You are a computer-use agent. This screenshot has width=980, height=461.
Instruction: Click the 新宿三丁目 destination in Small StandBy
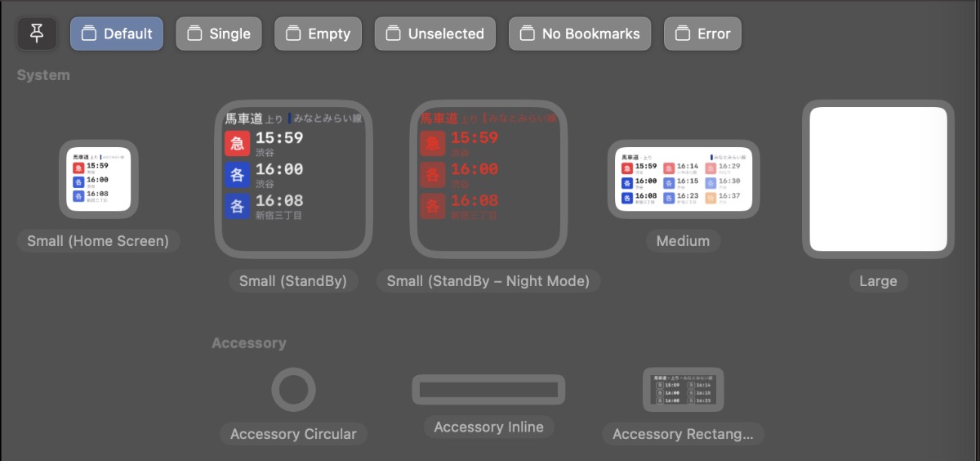(x=278, y=215)
